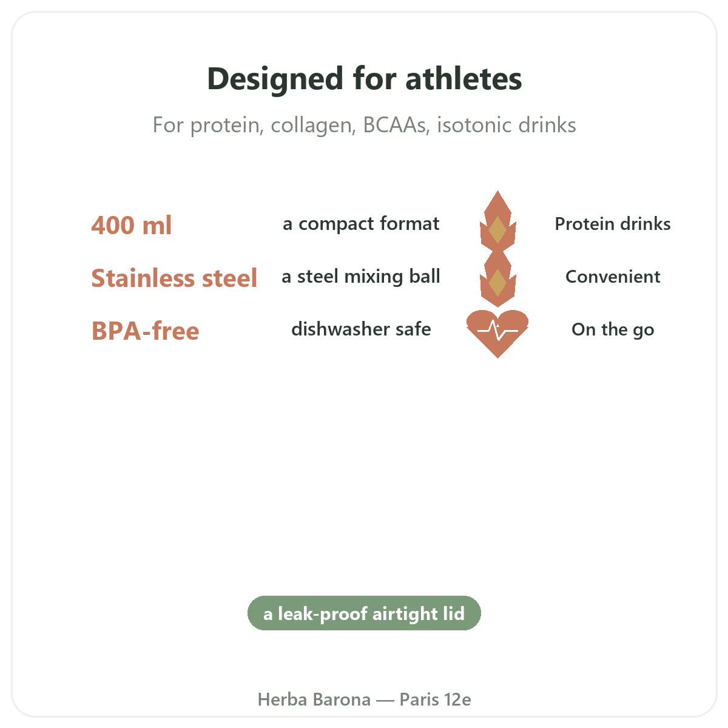Click the subtitle about protein and collagen
Image resolution: width=728 pixels, height=728 pixels.
(364, 125)
